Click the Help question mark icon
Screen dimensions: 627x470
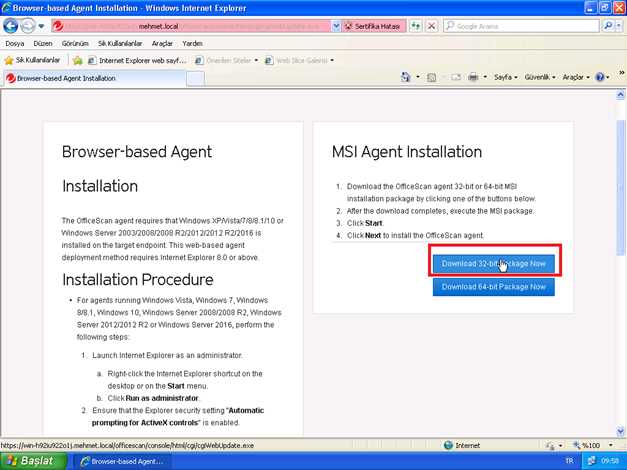click(600, 77)
